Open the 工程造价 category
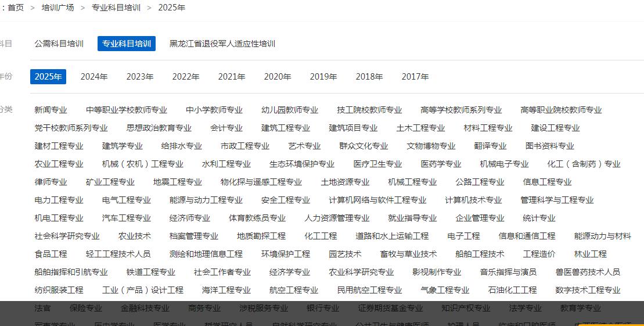The height and width of the screenshot is (326, 644). coord(539,254)
